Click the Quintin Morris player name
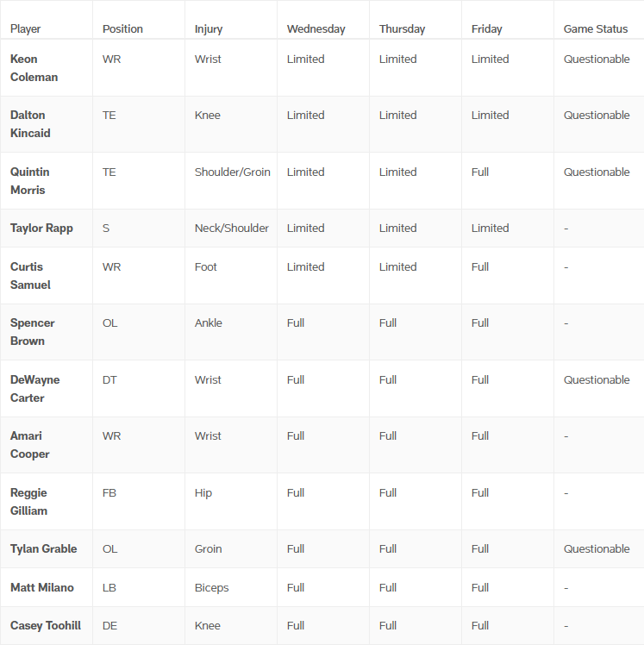 coord(29,181)
